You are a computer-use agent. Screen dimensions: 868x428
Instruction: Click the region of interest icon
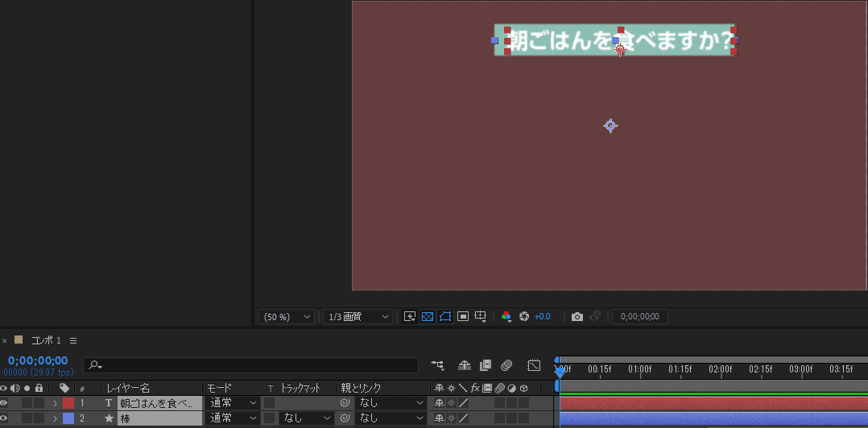click(x=463, y=317)
